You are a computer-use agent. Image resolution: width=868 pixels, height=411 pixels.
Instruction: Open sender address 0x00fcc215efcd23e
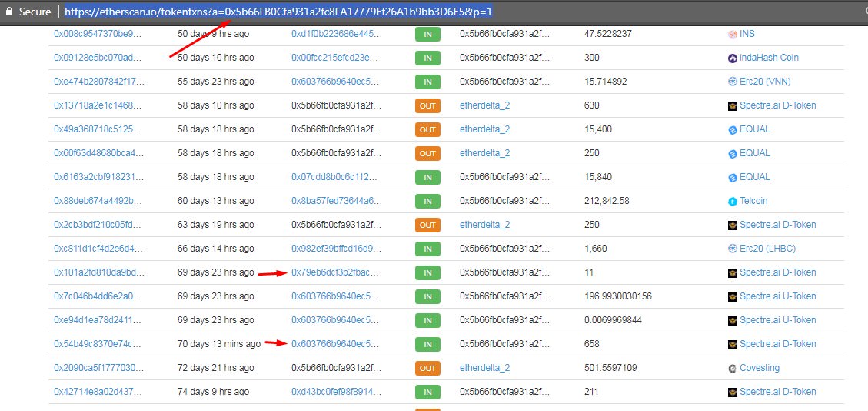336,58
